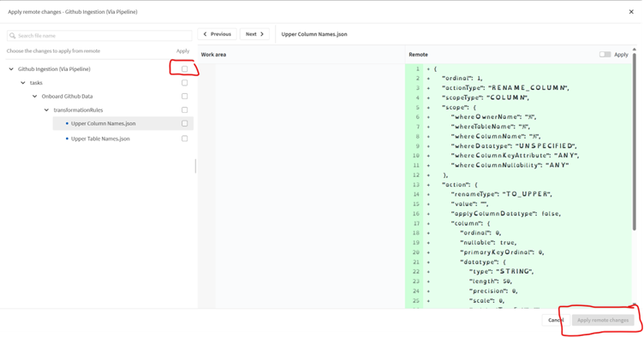
Task: Check the transformationRules checkbox
Action: point(184,109)
